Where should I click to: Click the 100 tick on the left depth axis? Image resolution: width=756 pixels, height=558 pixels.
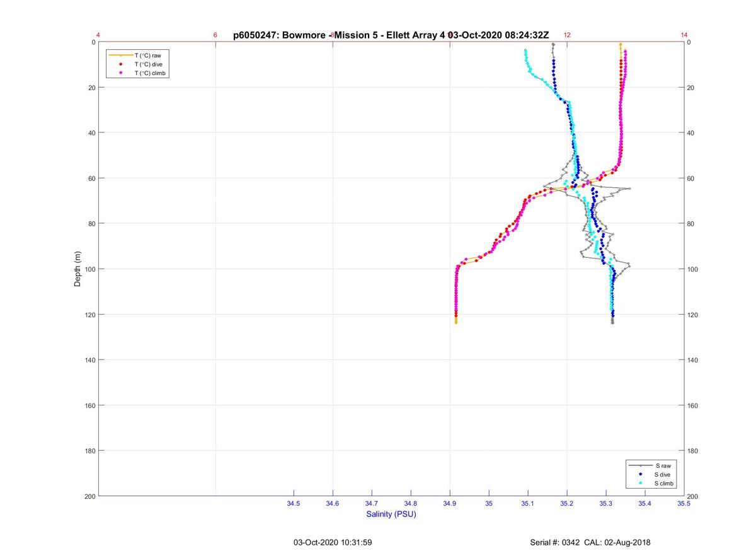click(x=89, y=269)
